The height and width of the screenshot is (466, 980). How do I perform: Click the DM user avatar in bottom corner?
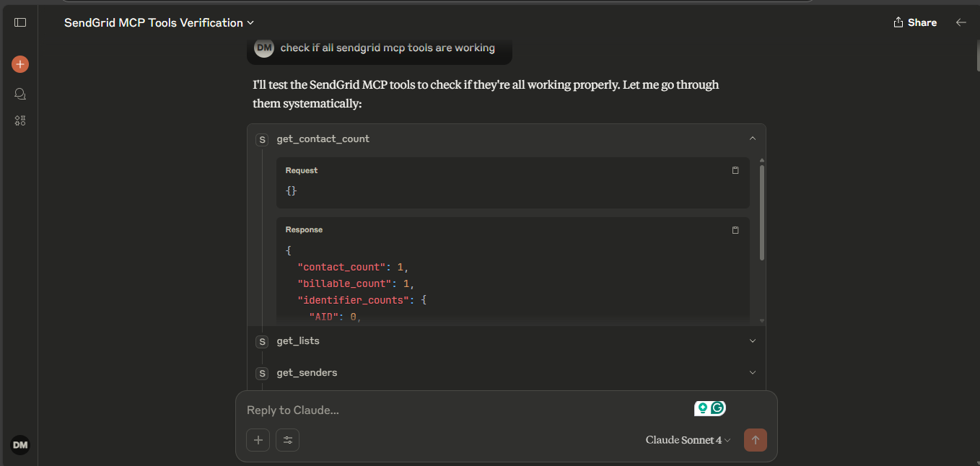(20, 445)
